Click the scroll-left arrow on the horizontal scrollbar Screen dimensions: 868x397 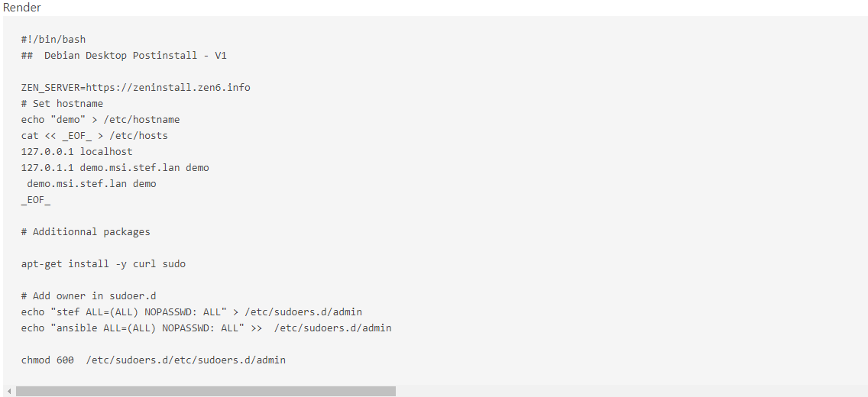click(8, 392)
